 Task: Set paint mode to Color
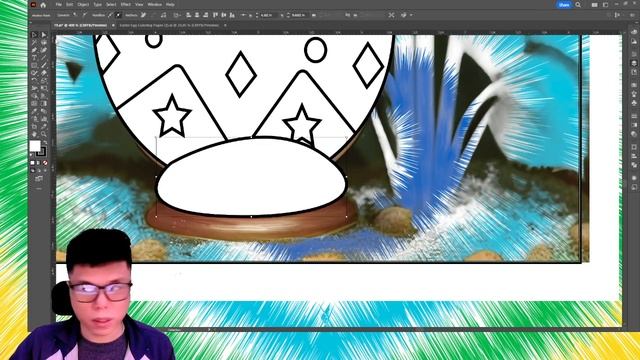click(33, 162)
